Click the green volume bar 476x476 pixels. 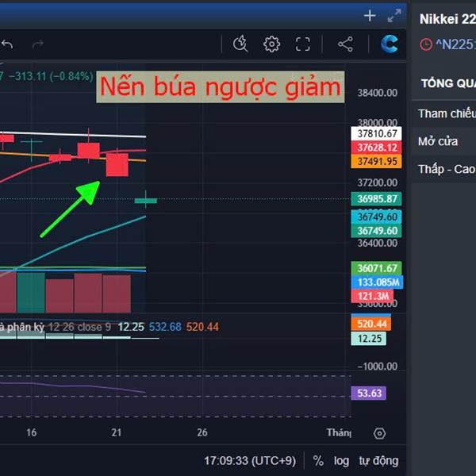click(x=31, y=293)
